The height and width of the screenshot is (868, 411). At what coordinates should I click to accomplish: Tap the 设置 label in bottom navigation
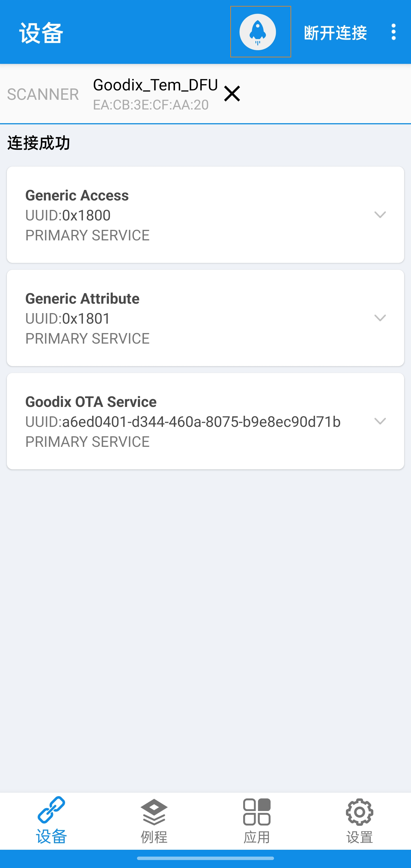click(x=359, y=837)
